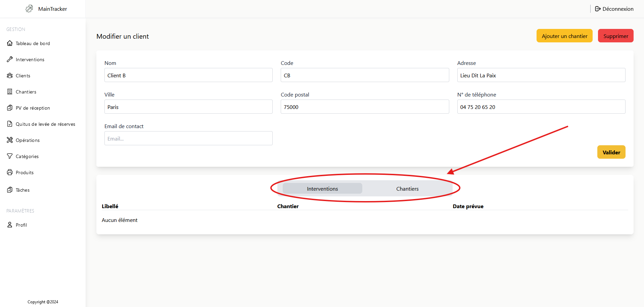Switch to the Chantiers tab
Viewport: 644px width, 307px height.
[x=407, y=189]
